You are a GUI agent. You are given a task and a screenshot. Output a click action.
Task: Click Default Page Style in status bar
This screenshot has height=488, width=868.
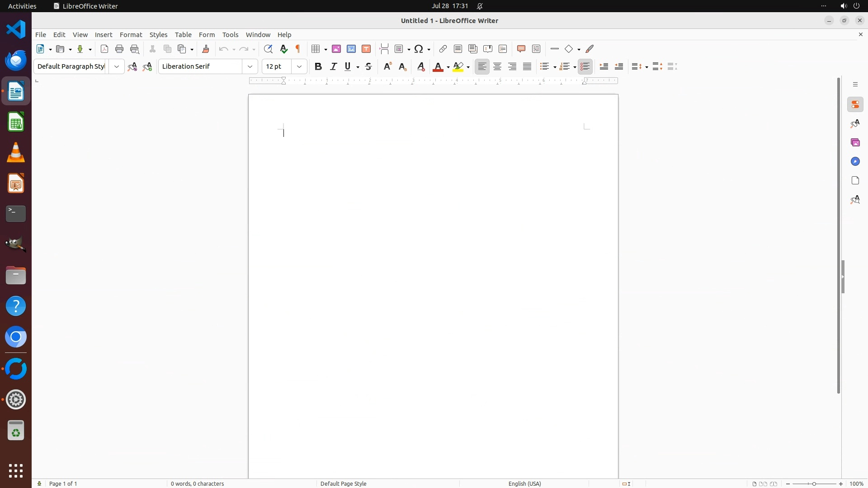coord(343,483)
